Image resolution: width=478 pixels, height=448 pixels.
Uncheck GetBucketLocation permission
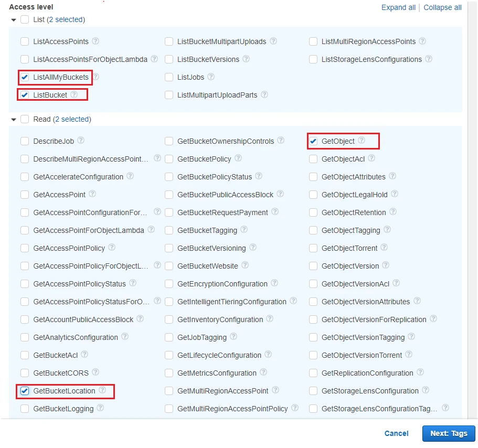point(25,391)
